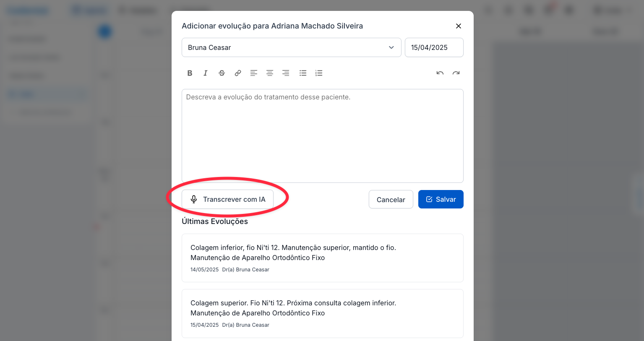
Task: Insert a numbered list
Action: point(319,73)
